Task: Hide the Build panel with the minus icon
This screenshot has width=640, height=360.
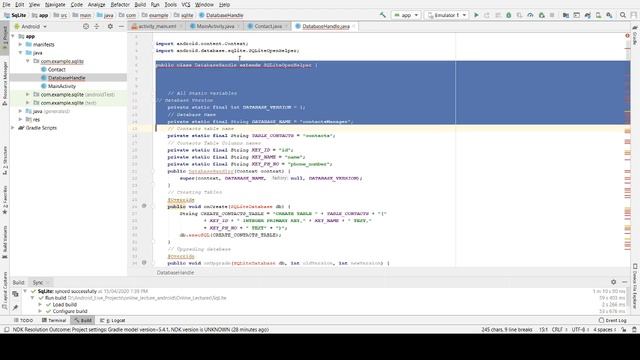Action: tap(624, 282)
